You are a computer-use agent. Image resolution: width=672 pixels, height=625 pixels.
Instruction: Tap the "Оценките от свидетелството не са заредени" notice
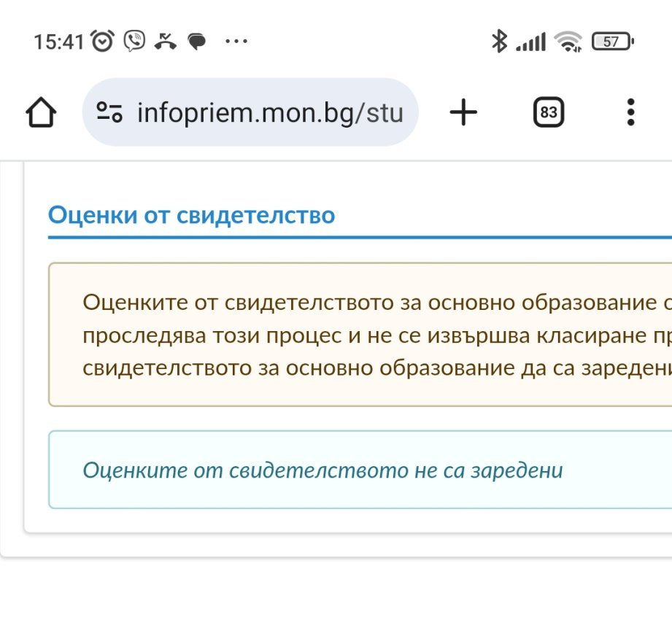click(x=323, y=470)
